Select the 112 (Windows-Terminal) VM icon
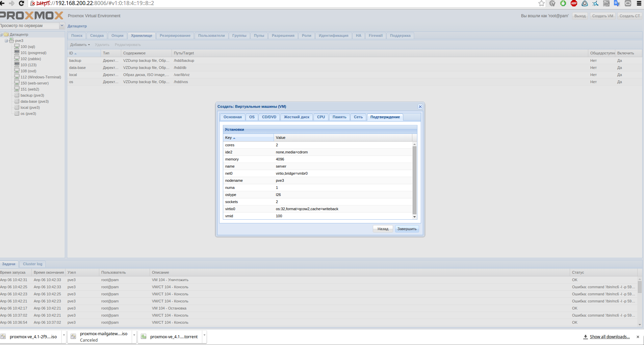Viewport: 644px width, 345px height. (17, 77)
